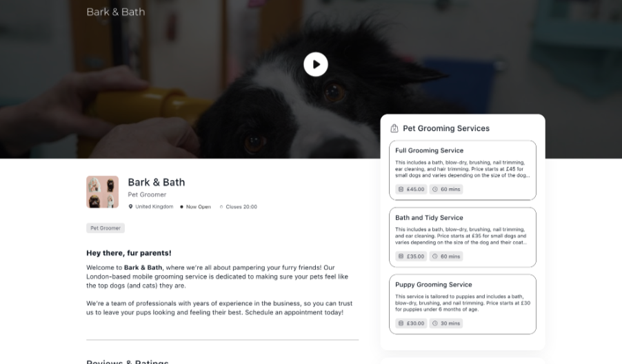Click the location pin icon beside United Kingdom

pos(130,207)
